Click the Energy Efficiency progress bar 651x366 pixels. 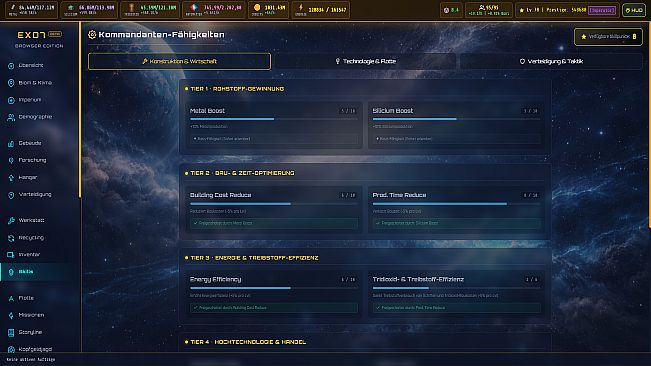274,288
